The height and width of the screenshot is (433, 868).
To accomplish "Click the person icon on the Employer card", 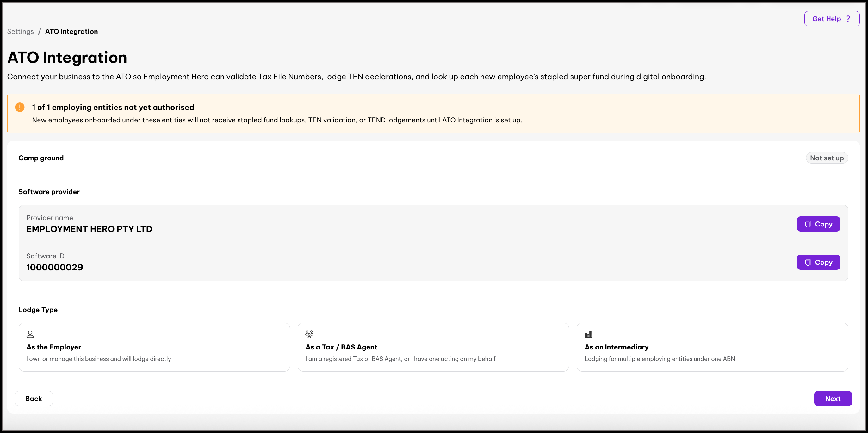I will coord(30,334).
